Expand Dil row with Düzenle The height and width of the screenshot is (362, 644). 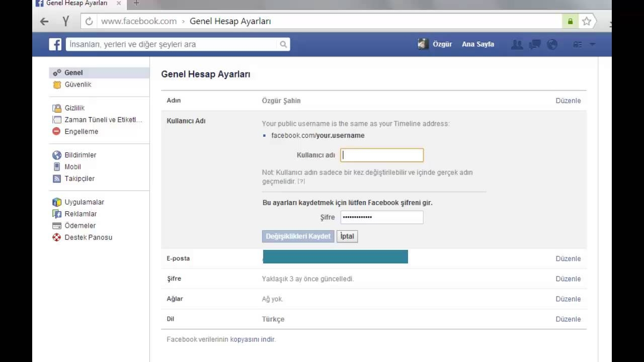pyautogui.click(x=568, y=319)
